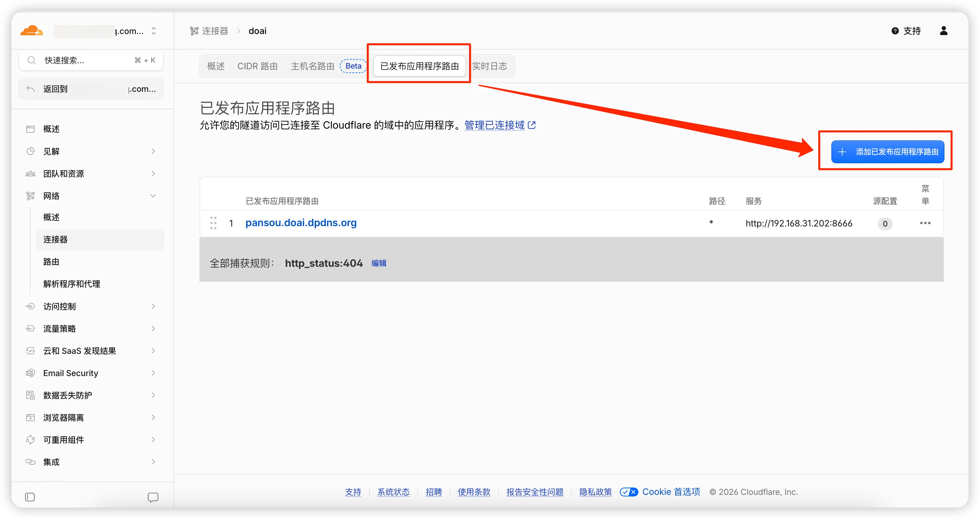Open the 使用条款 footer link

point(474,492)
